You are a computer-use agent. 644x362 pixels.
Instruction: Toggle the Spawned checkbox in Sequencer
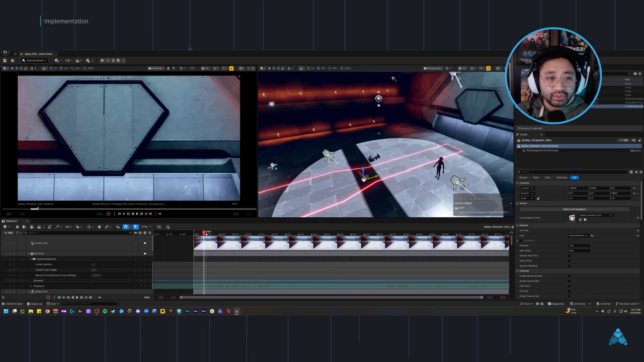93,281
